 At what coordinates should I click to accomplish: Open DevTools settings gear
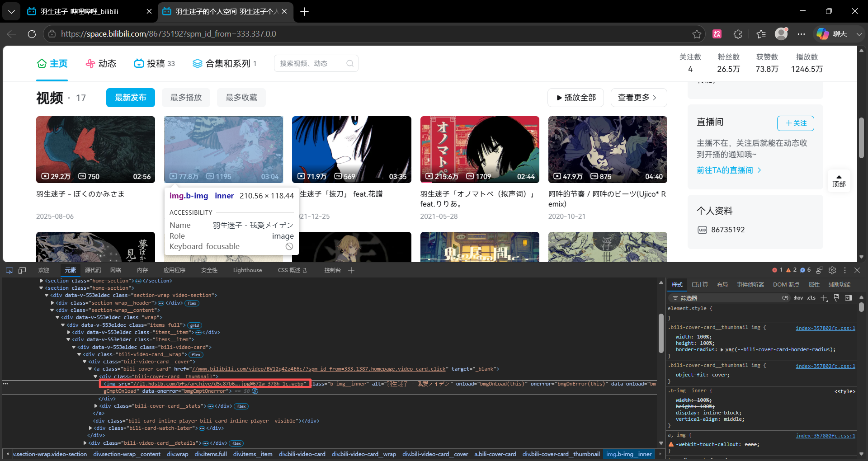[832, 270]
